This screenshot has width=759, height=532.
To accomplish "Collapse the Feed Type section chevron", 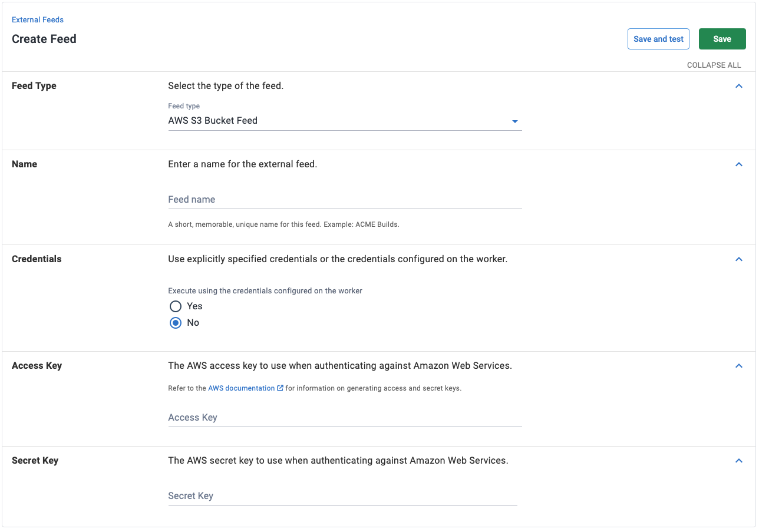I will point(738,86).
